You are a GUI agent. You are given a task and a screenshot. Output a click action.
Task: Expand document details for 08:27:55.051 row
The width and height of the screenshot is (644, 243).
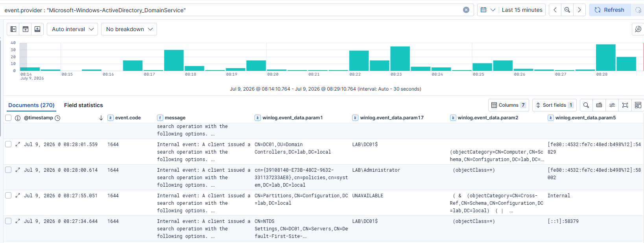[x=18, y=195]
